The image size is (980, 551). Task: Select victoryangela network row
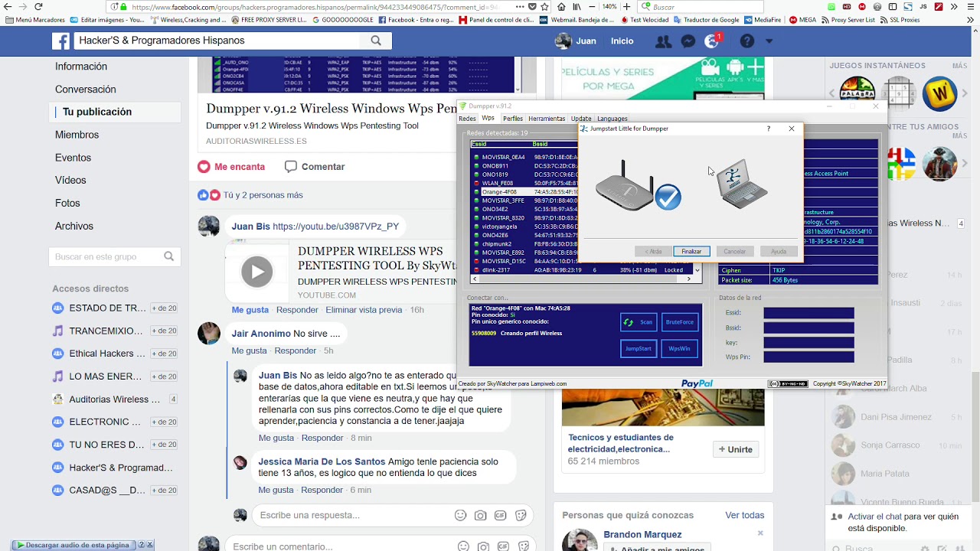point(524,227)
